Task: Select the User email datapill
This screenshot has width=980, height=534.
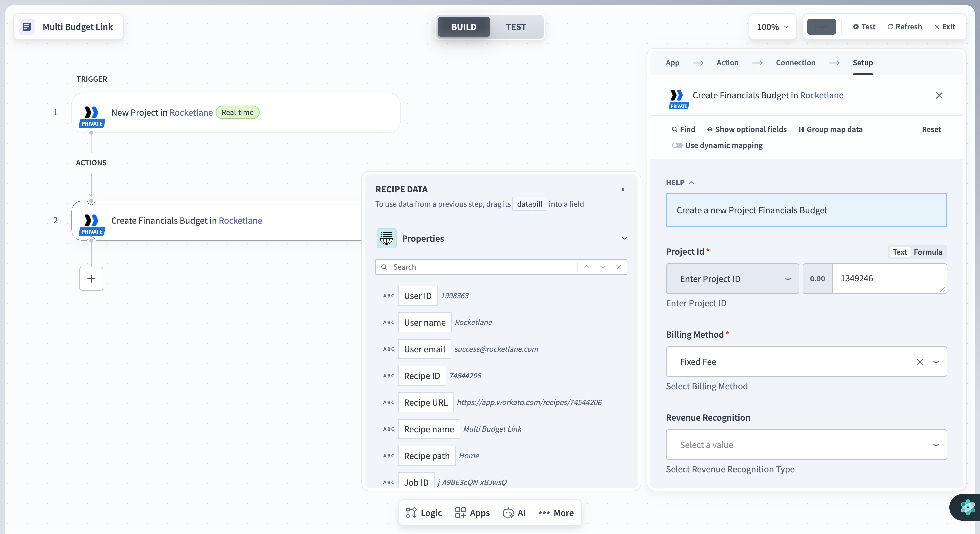Action: pos(424,349)
